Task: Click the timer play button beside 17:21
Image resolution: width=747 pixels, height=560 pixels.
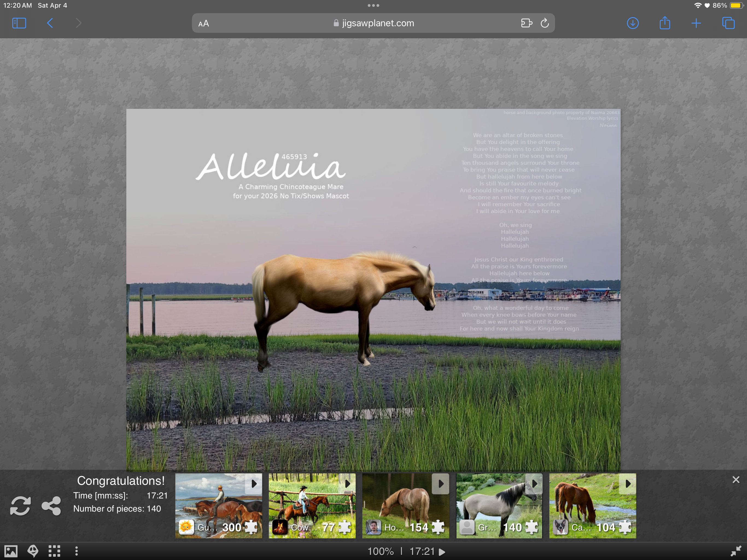Action: [x=442, y=552]
